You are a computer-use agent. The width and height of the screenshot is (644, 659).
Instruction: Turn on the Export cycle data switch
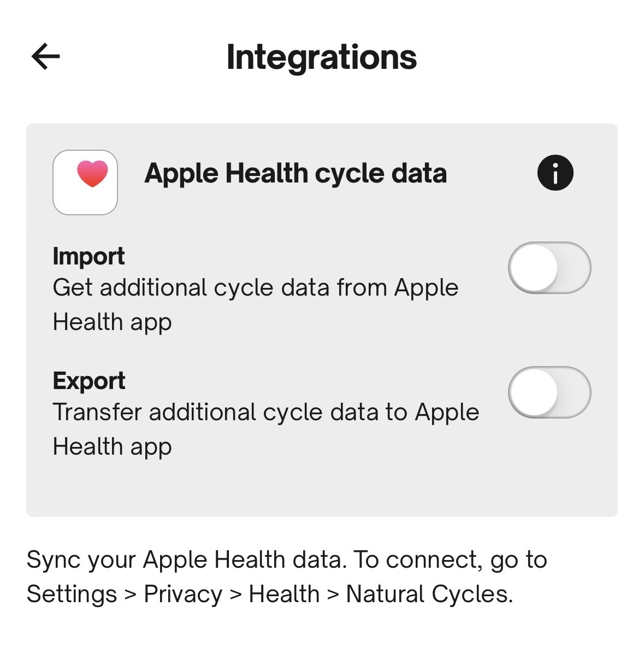click(x=549, y=392)
